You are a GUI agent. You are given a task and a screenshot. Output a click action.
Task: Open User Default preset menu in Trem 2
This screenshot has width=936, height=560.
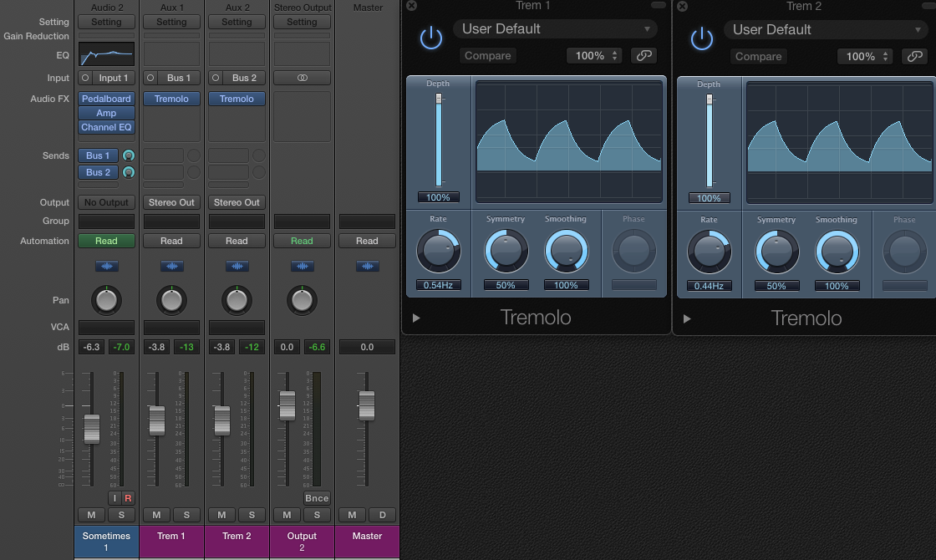tap(827, 29)
